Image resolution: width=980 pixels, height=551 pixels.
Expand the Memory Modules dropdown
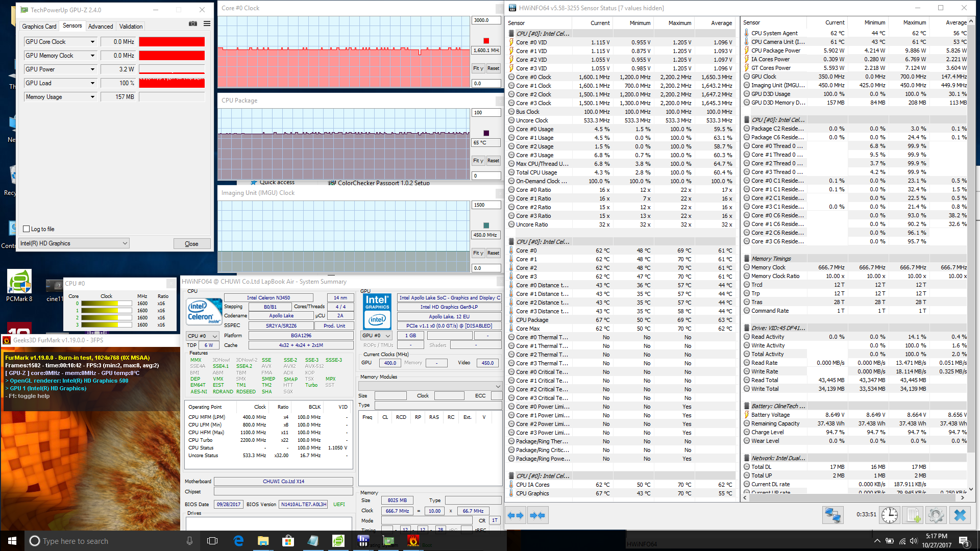pyautogui.click(x=430, y=386)
